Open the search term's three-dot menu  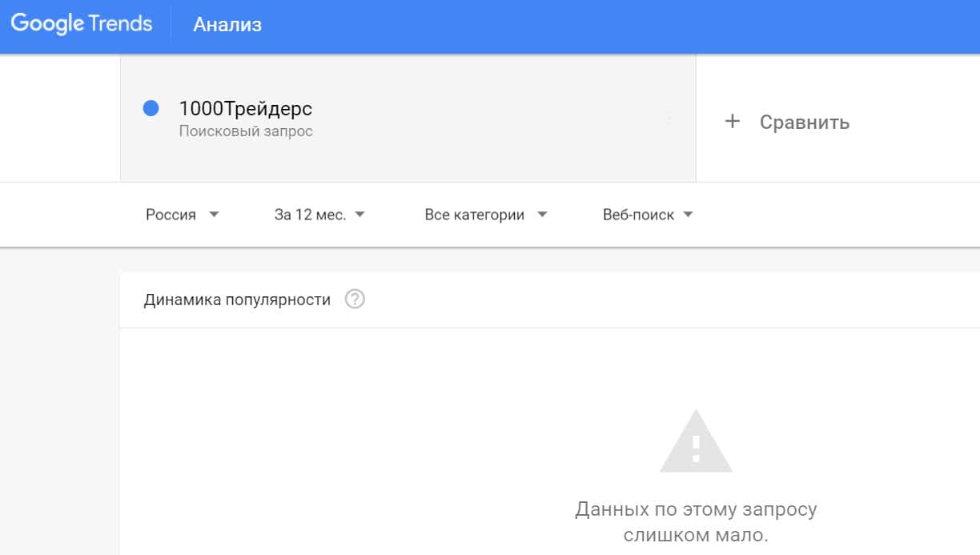pos(669,119)
